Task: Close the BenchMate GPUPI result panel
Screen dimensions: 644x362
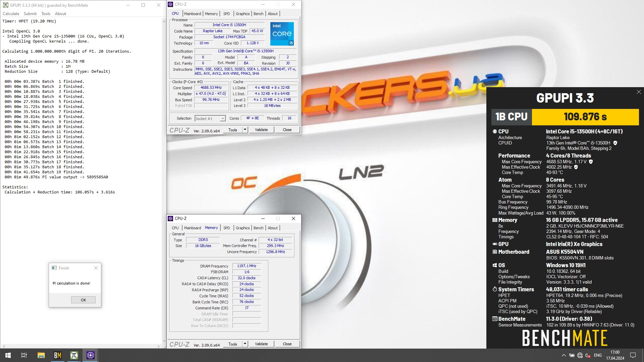Action: tap(639, 92)
